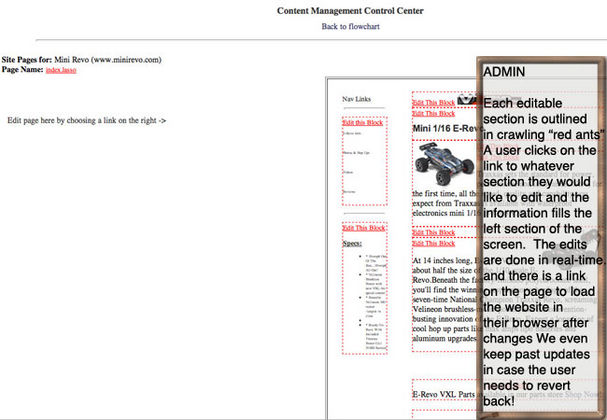Image resolution: width=607 pixels, height=420 pixels.
Task: Click Edit This Block under Nav Links
Action: [363, 122]
